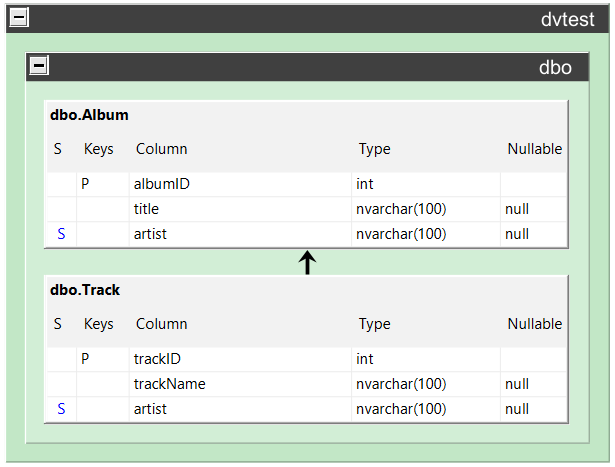Click the Type header in dbo.Track

click(375, 324)
